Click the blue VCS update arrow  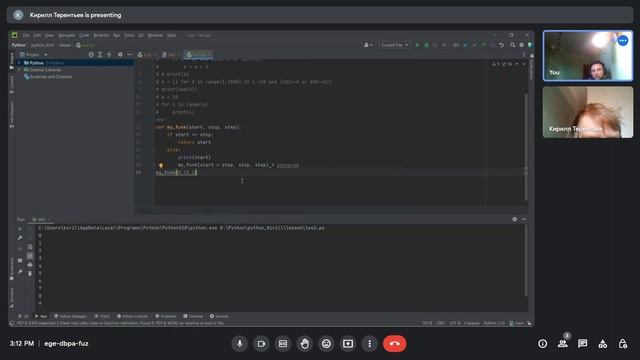pyautogui.click(x=465, y=45)
